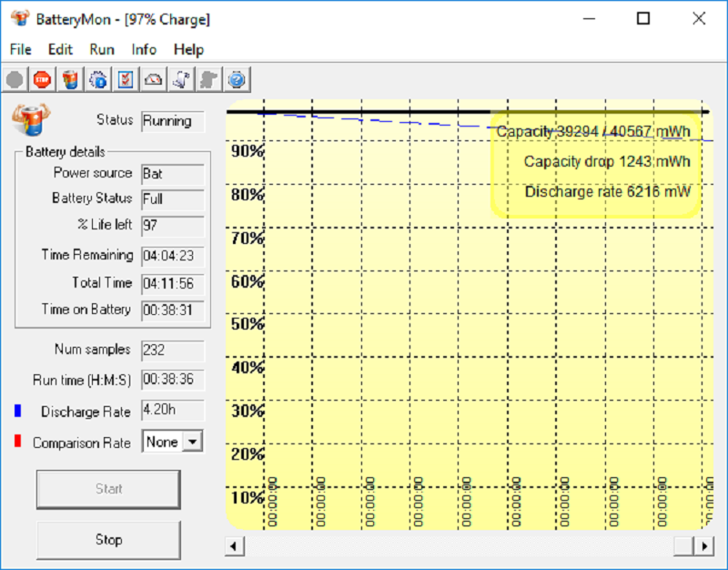Click the battery information toolbar icon
This screenshot has width=728, height=570.
coord(70,80)
